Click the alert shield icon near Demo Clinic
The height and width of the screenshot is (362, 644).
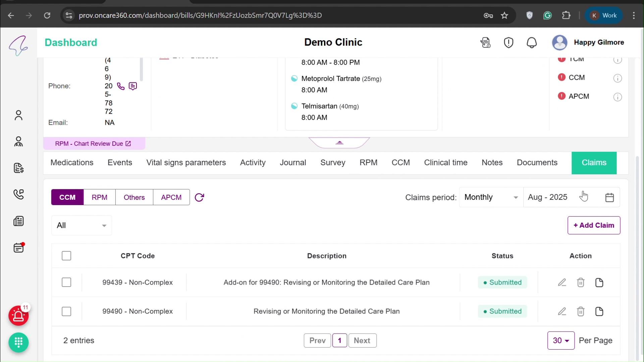[x=508, y=43]
